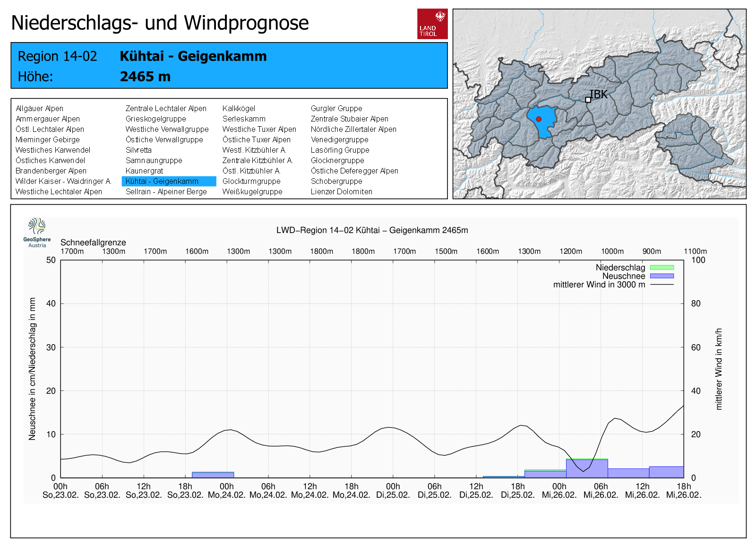Select Silvretta from the region list
The image size is (756, 545).
click(x=138, y=150)
